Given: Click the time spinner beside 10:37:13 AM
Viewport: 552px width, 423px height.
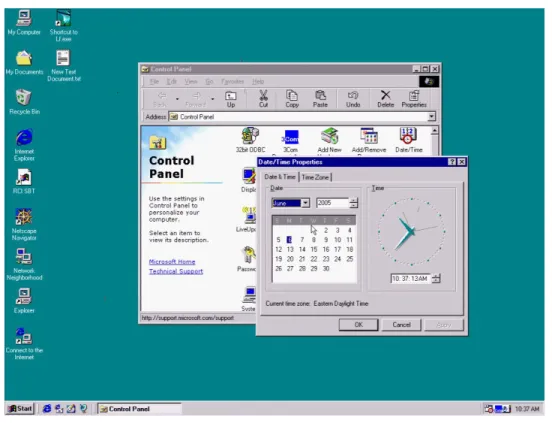Looking at the screenshot, I should coord(436,278).
